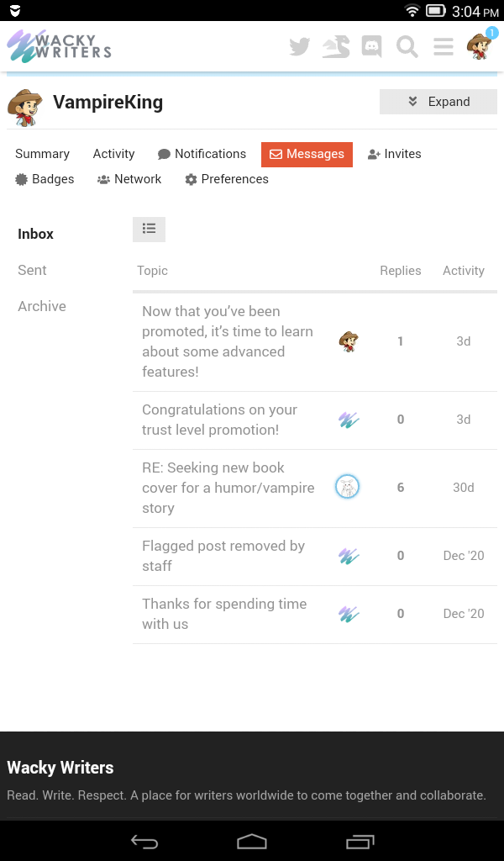Open user avatar menu with notification badge
This screenshot has width=504, height=861.
pyautogui.click(x=480, y=46)
